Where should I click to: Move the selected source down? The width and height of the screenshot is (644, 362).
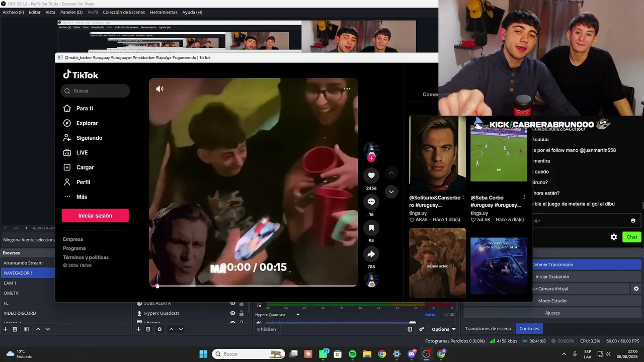(181, 329)
